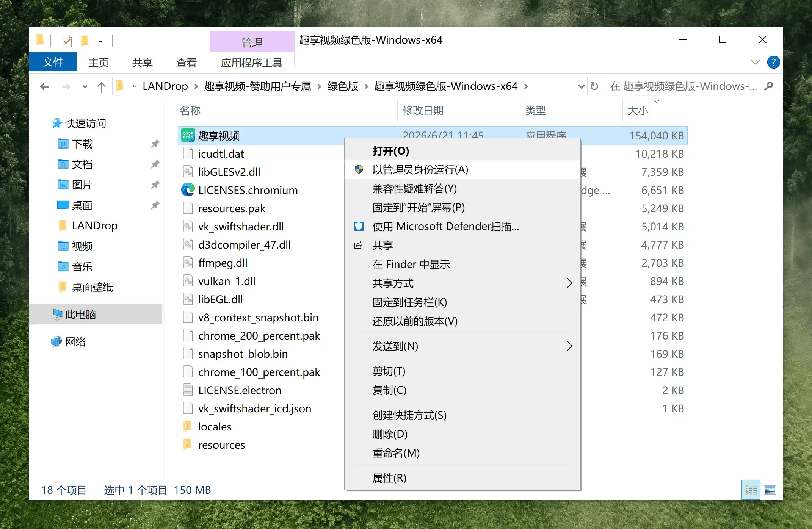Viewport: 812px width, 529px height.
Task: Click the share icon beside 共享
Action: (359, 245)
